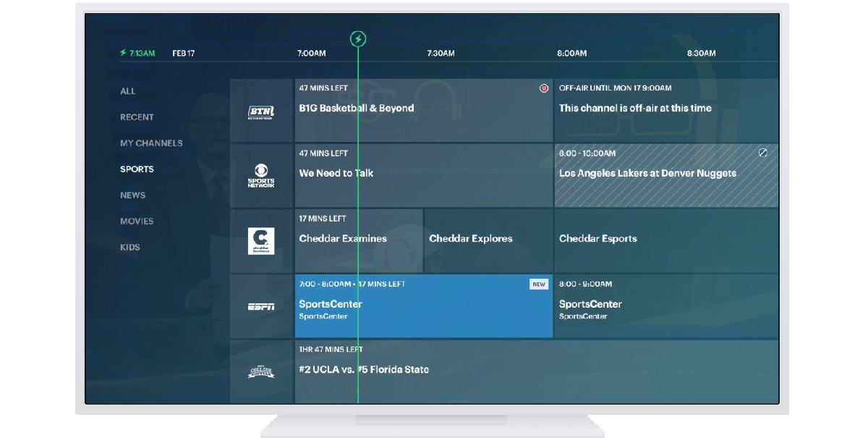Open the ALL channels filter
The height and width of the screenshot is (438, 868).
[128, 91]
